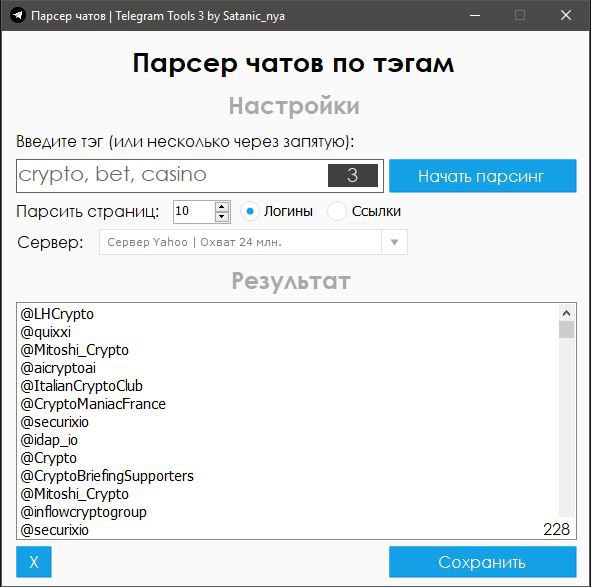Image resolution: width=591 pixels, height=587 pixels.
Task: Click the Telegram logo in title bar
Action: coord(17,15)
